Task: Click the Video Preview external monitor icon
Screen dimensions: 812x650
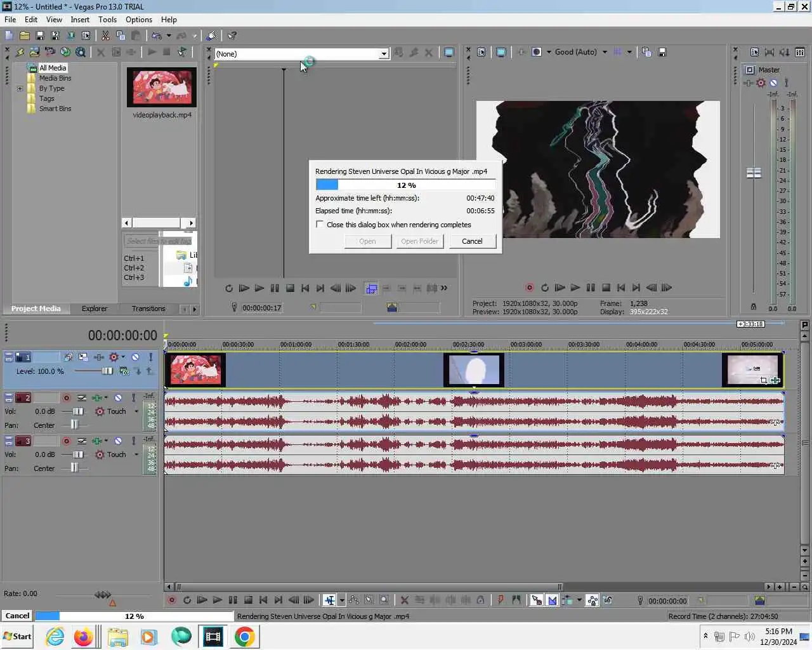Action: (501, 52)
